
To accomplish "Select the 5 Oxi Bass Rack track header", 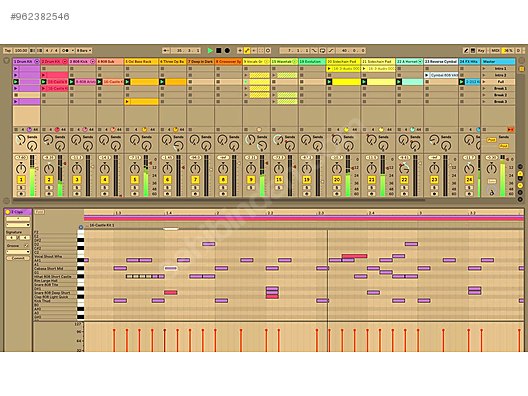I will [141, 62].
